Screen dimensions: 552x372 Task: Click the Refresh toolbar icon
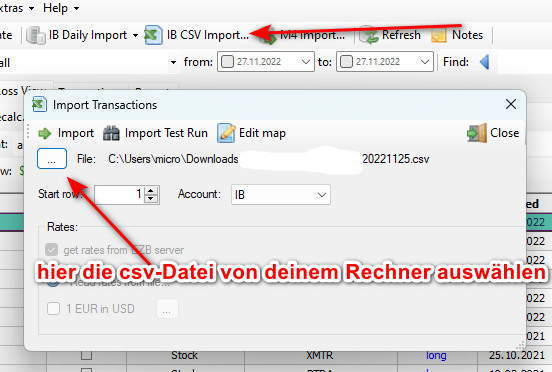pos(368,35)
